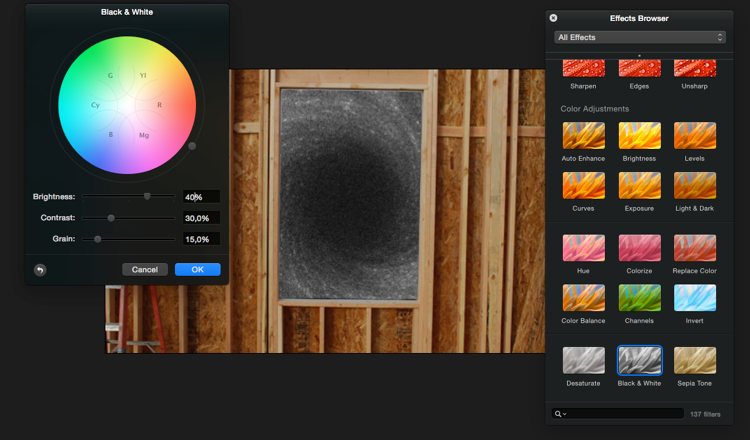
Task: Choose the Colorize effect
Action: click(640, 248)
